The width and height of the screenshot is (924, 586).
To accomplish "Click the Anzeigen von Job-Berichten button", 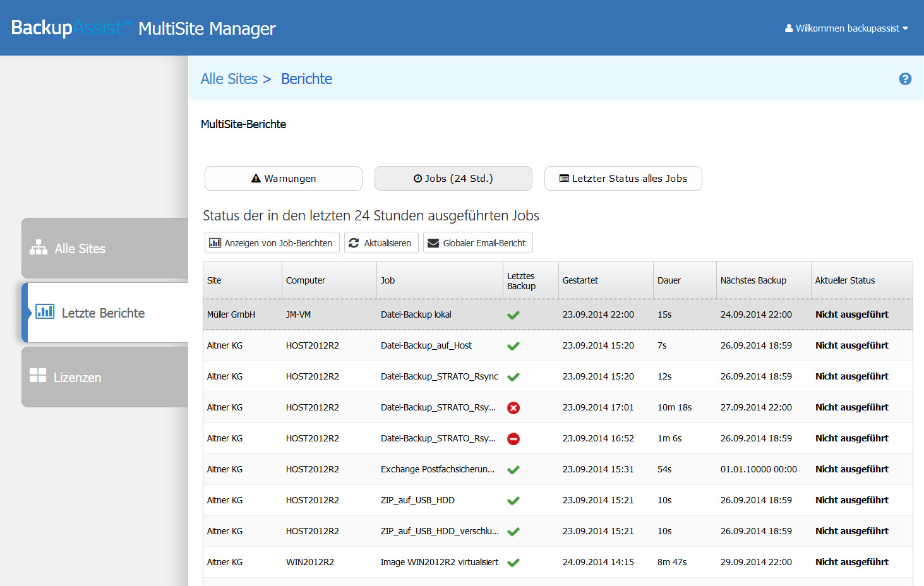I will pyautogui.click(x=272, y=243).
